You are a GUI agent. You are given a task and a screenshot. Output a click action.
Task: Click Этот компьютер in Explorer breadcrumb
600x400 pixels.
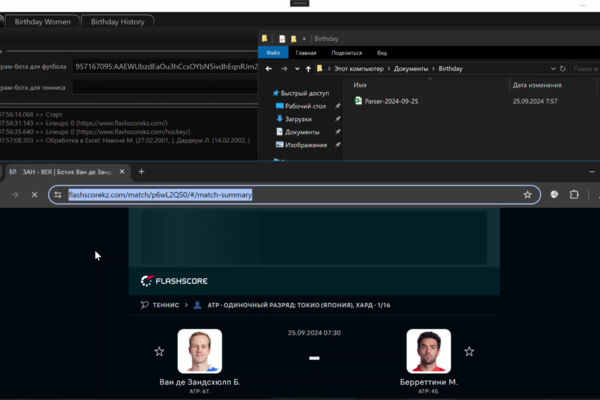click(359, 69)
